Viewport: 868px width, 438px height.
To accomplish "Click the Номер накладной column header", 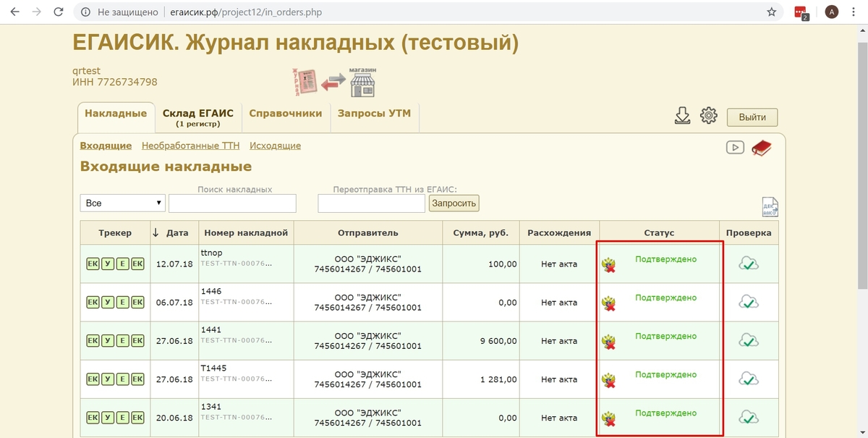I will click(x=246, y=233).
